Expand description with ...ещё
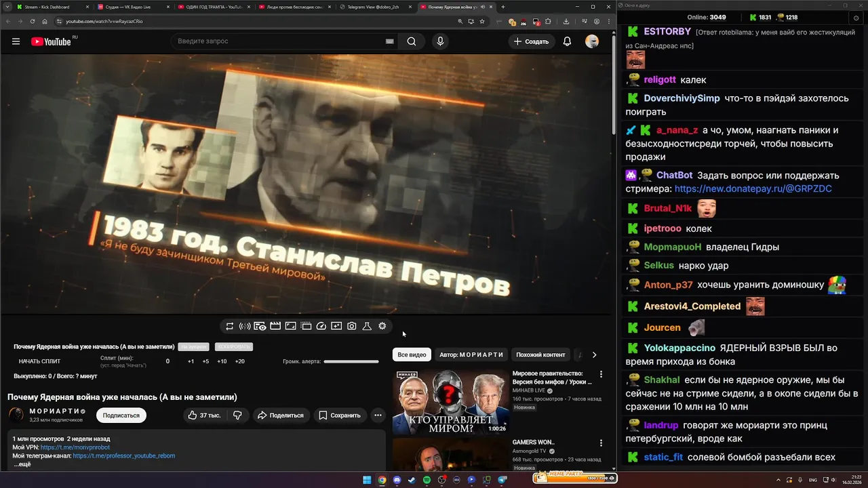The image size is (868, 488). [x=22, y=464]
